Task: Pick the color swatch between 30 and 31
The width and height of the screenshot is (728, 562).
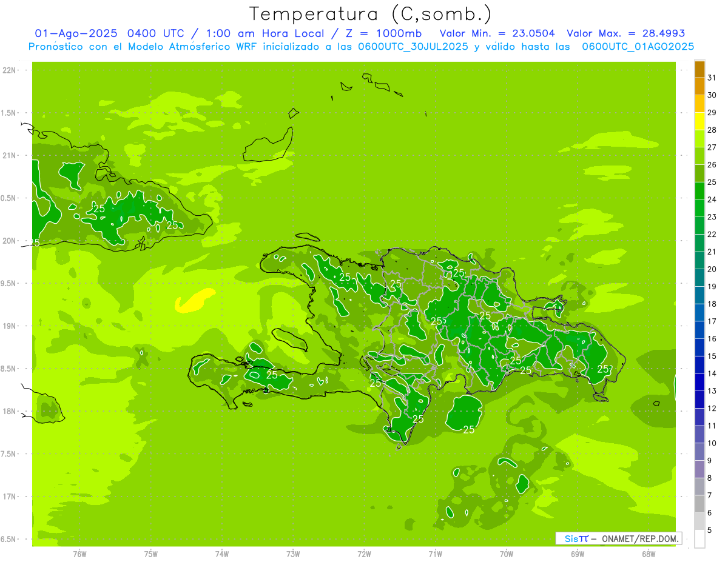Action: [x=699, y=86]
